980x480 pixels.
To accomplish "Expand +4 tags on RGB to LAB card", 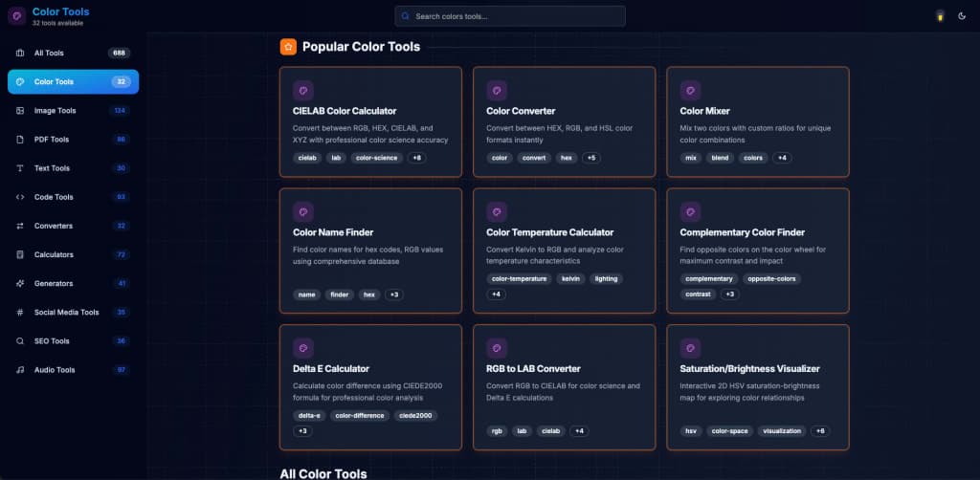I will pos(579,431).
